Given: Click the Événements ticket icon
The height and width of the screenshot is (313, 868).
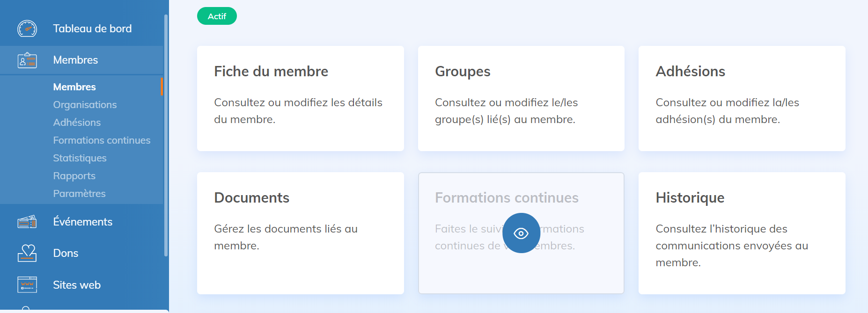Looking at the screenshot, I should [x=27, y=222].
